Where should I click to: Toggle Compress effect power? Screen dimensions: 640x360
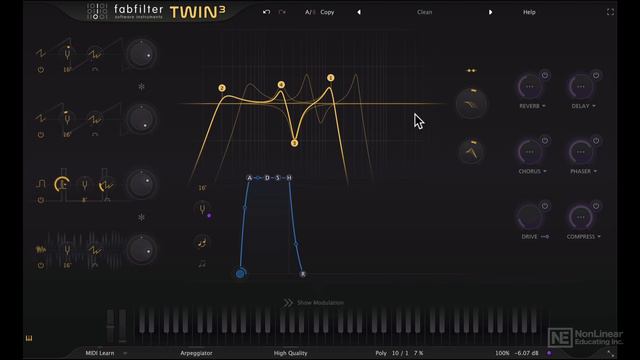pyautogui.click(x=596, y=206)
